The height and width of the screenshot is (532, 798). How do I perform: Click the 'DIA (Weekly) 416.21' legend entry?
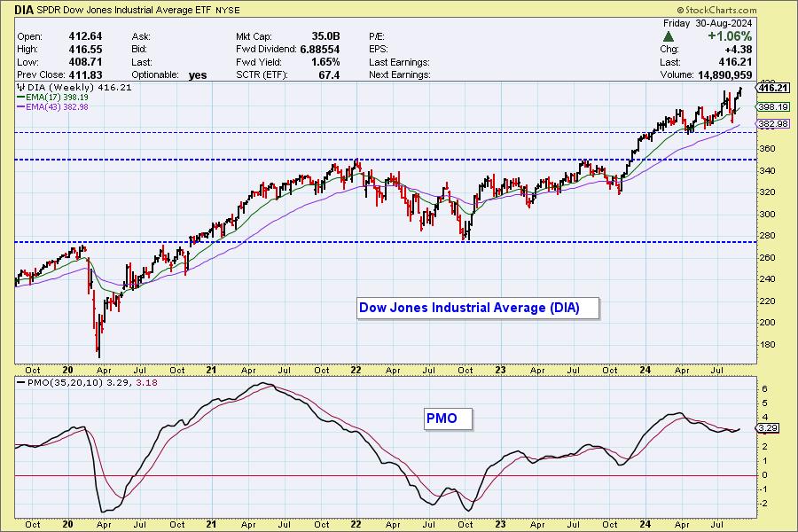pos(74,87)
